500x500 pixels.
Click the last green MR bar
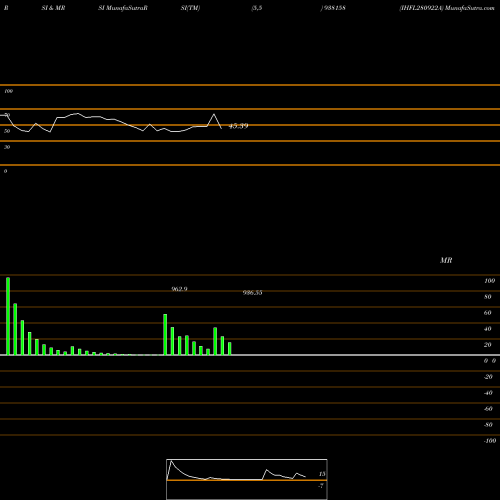tap(229, 349)
